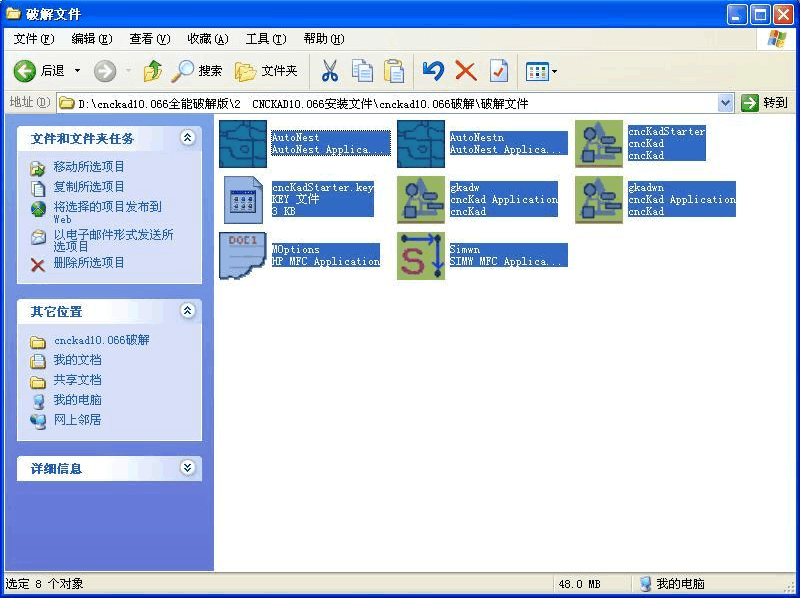Select the gkadw cncKad application icon
Screen dimensions: 801x598
point(421,200)
